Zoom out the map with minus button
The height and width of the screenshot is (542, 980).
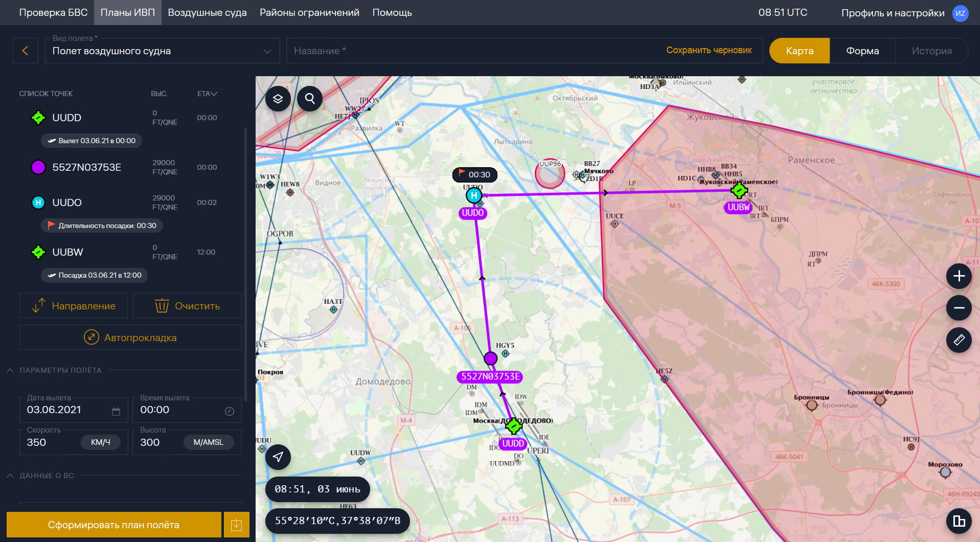tap(959, 308)
